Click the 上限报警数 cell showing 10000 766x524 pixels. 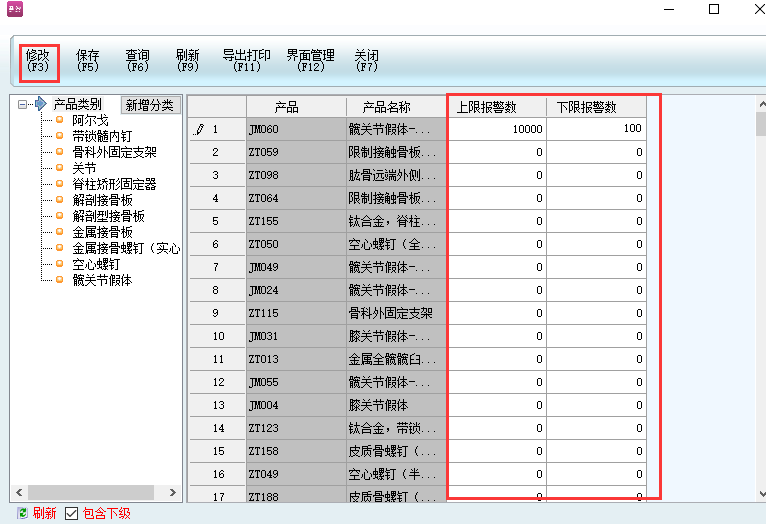point(497,129)
